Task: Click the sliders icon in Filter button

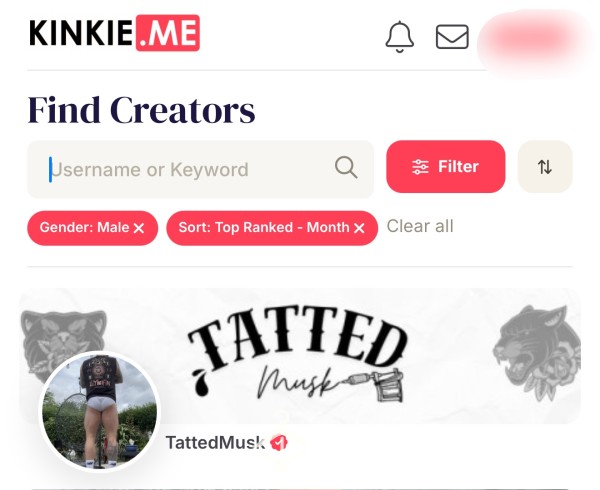Action: click(x=420, y=167)
